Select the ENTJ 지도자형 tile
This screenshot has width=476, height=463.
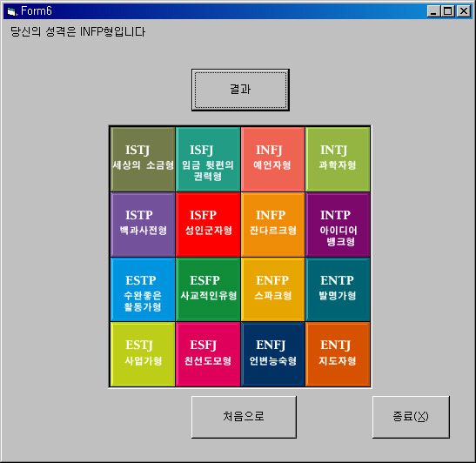point(338,354)
